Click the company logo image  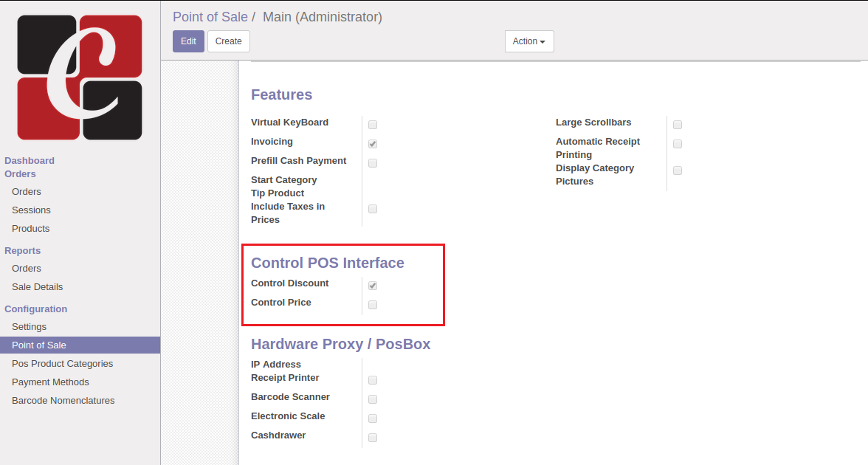pos(80,77)
